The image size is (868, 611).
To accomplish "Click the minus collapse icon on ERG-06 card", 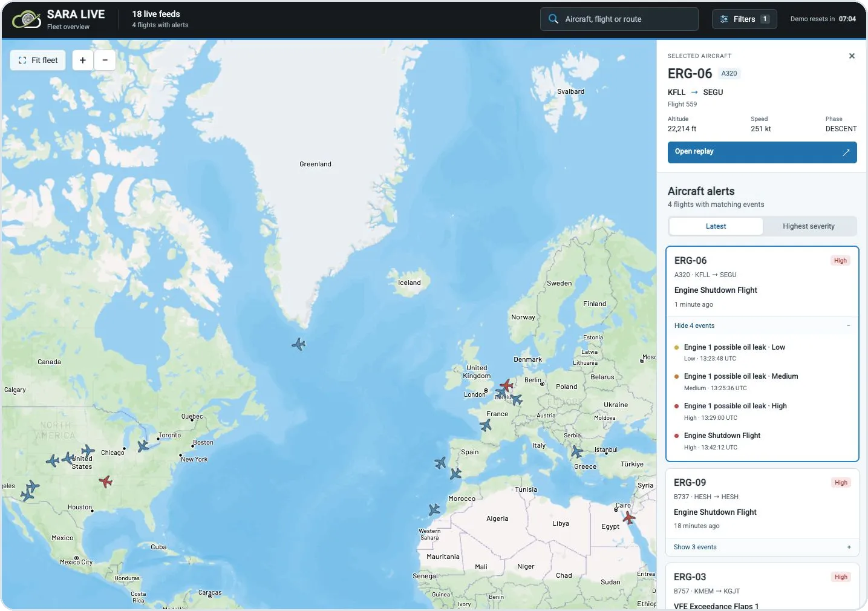I will pos(849,325).
